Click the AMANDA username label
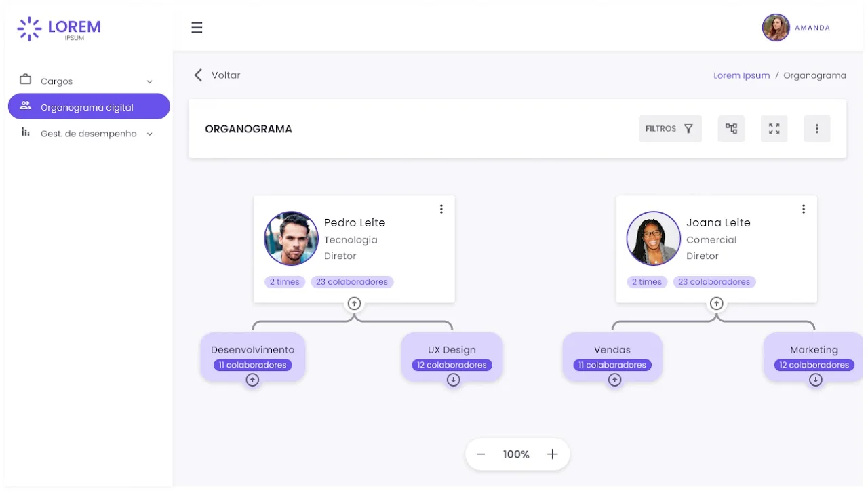This screenshot has height=493, width=868. [812, 28]
